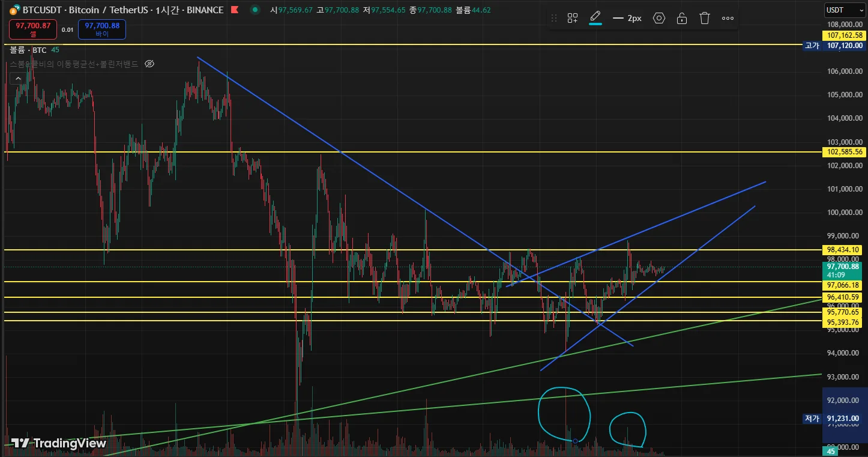Click the 볼륨 44.62 value in header

tap(473, 10)
